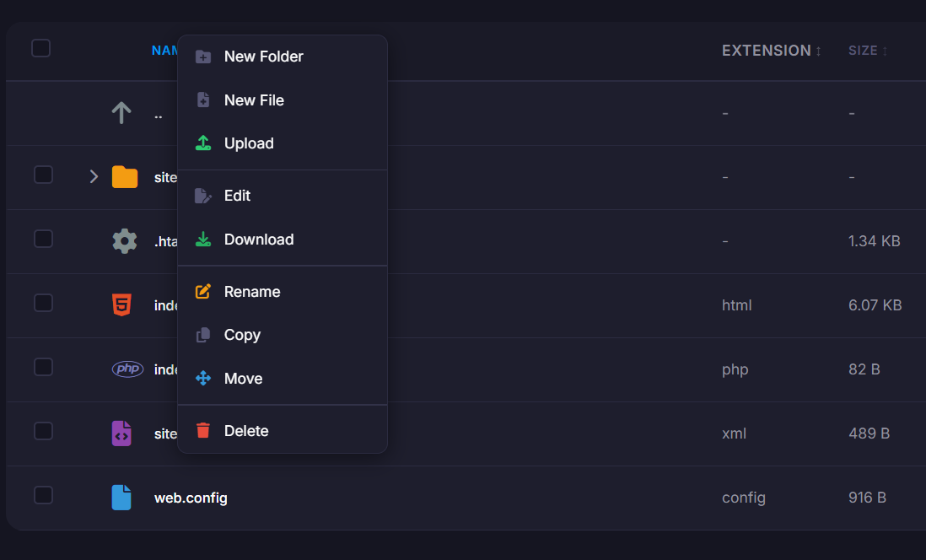This screenshot has width=926, height=560.
Task: Open the web.config file name
Action: 191,498
